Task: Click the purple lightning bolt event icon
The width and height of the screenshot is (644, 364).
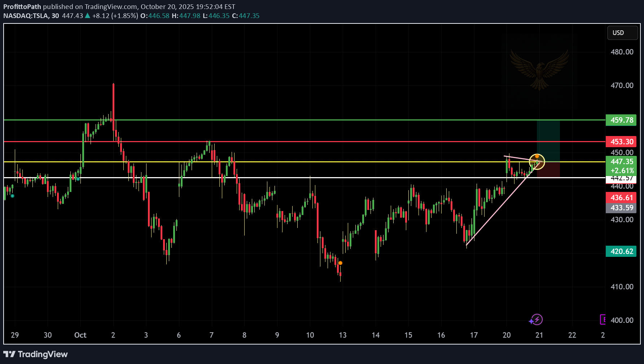Action: [537, 320]
